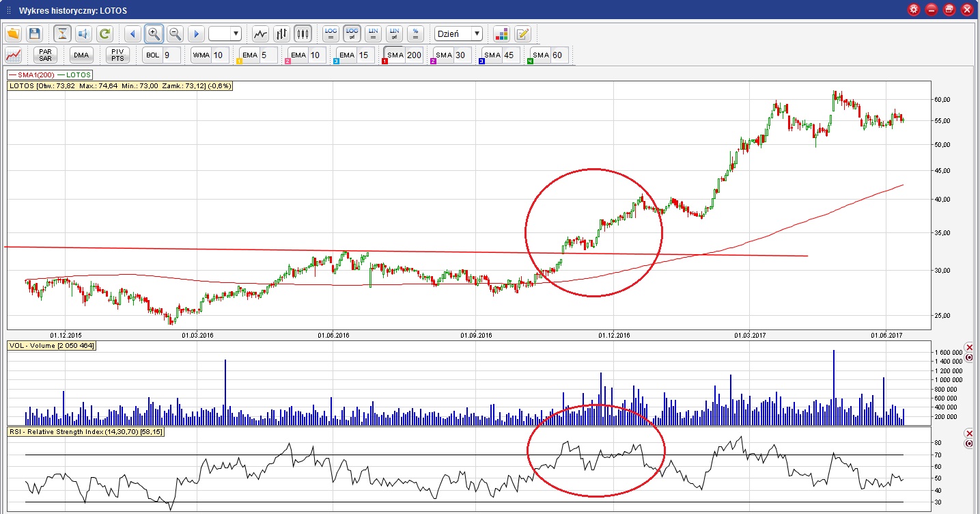
Task: Open the indicators chart icon in second toolbar
Action: click(13, 55)
